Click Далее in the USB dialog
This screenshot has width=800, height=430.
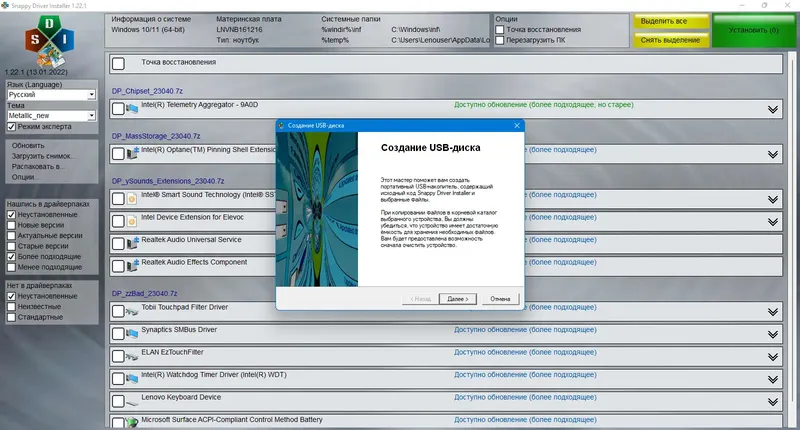(x=457, y=299)
